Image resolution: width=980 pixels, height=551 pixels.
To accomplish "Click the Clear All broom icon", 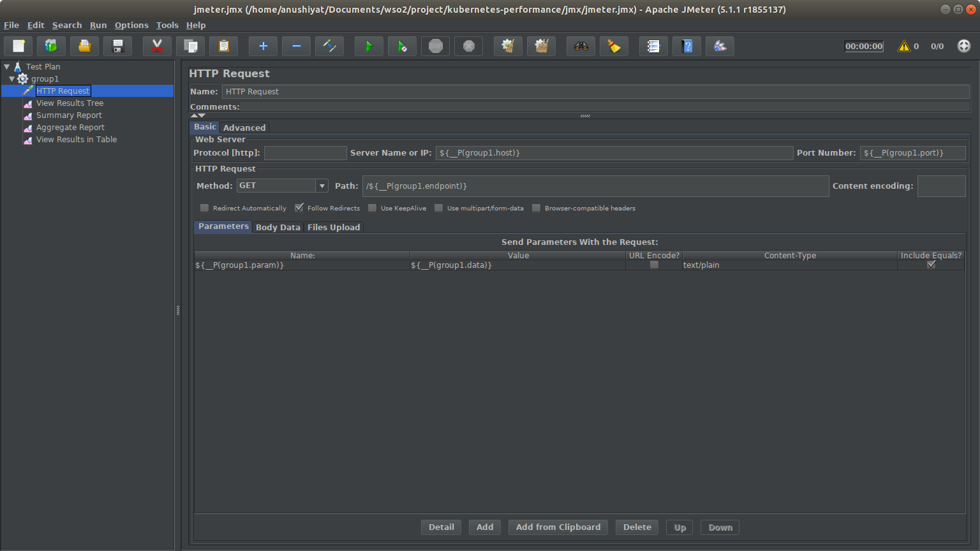I will coord(542,46).
